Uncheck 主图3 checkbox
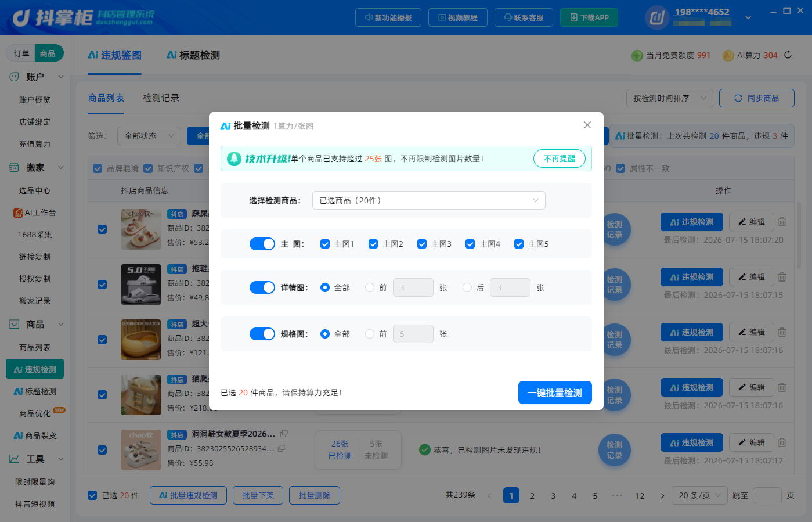Viewport: 812px width, 522px height. pos(422,244)
